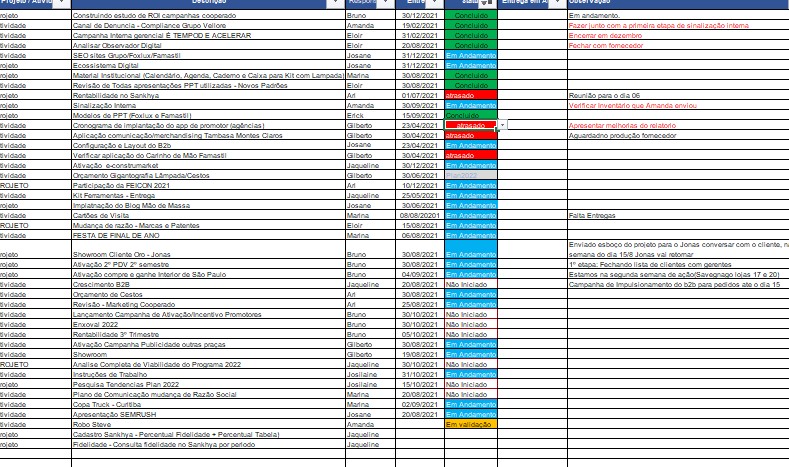Click 'Apresentação SEMRUSH' cell

tap(208, 415)
